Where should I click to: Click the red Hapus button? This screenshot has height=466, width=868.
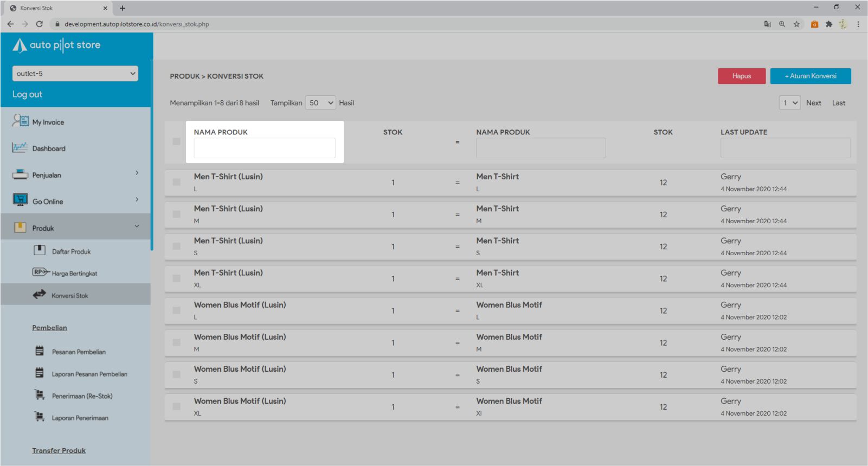[x=741, y=76]
